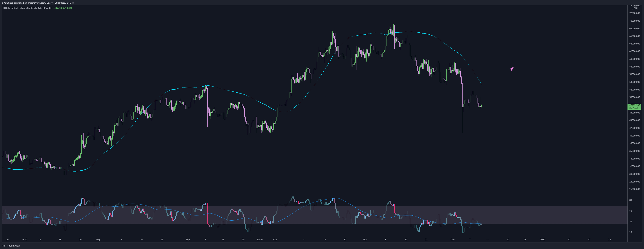Image resolution: width=644 pixels, height=249 pixels.
Task: Click the RSI scale value 40
Action: pyautogui.click(x=631, y=222)
